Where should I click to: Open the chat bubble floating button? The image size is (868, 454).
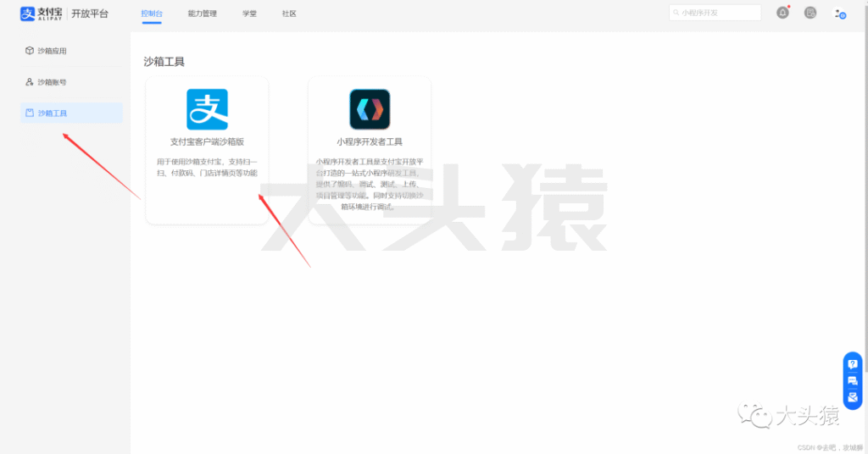[x=853, y=381]
